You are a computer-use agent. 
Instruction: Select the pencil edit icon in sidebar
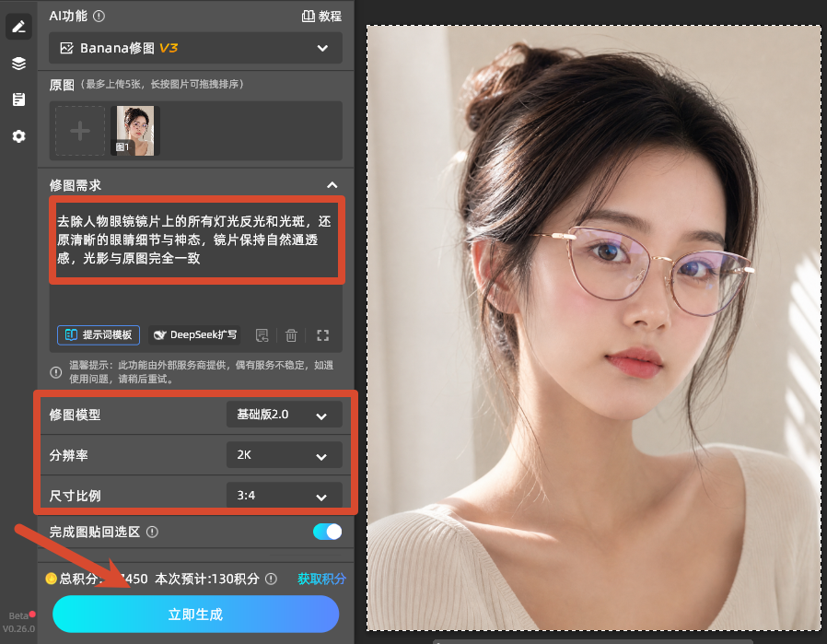click(19, 27)
